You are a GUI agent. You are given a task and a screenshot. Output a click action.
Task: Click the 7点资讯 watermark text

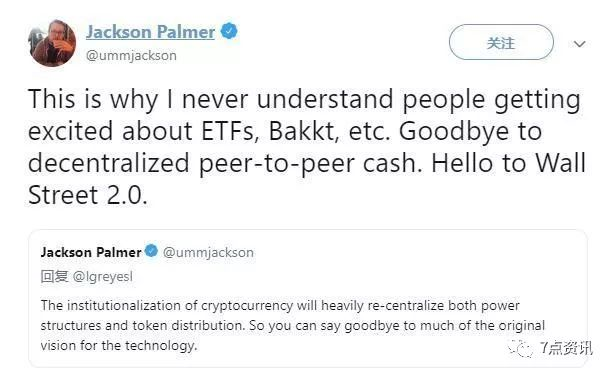pyautogui.click(x=566, y=348)
